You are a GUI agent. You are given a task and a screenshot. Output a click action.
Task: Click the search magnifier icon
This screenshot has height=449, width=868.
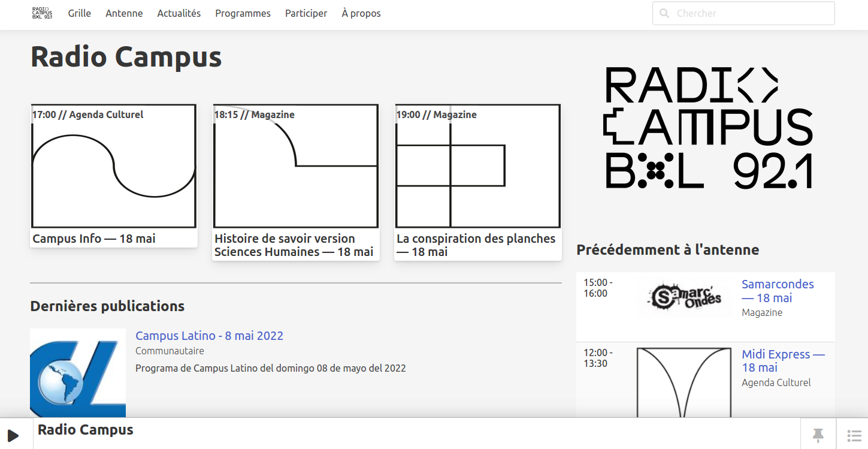(664, 13)
